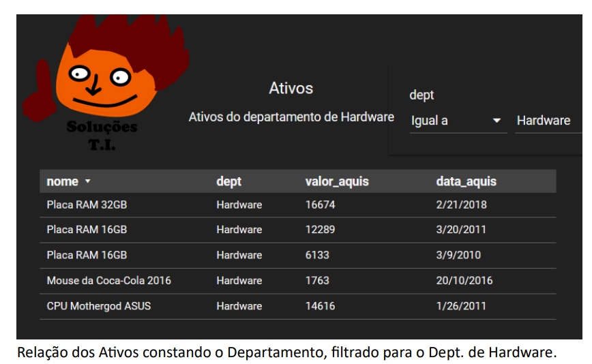
Task: Open the 'Igual a' condition dropdown
Action: (x=458, y=121)
